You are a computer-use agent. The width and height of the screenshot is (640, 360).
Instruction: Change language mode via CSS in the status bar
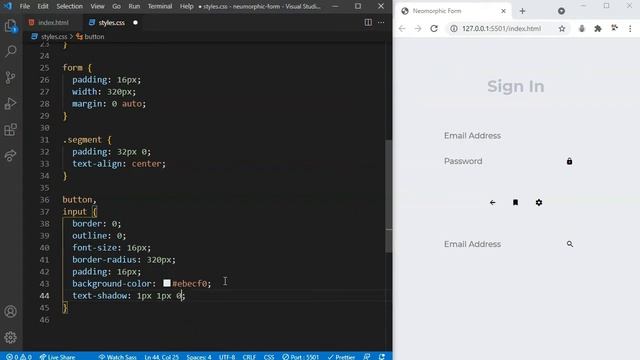pyautogui.click(x=269, y=357)
